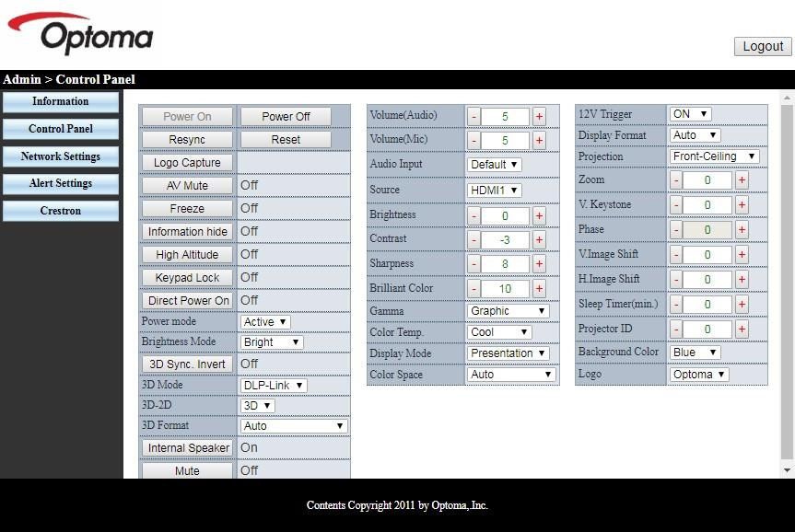The width and height of the screenshot is (795, 532).
Task: Go to Alert Settings page
Action: coord(61,184)
